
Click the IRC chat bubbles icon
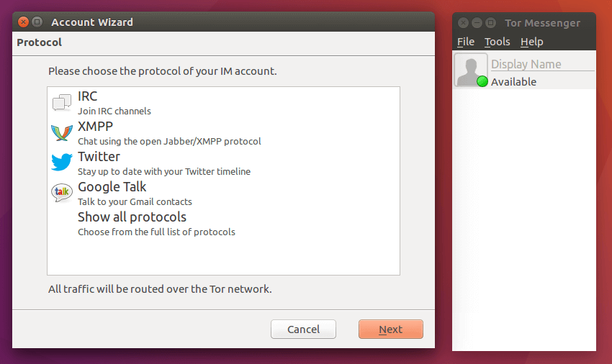click(x=62, y=103)
